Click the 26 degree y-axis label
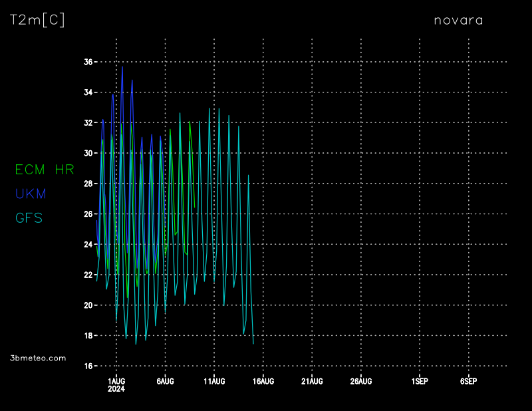Screen dimensions: 532x411 (88, 214)
